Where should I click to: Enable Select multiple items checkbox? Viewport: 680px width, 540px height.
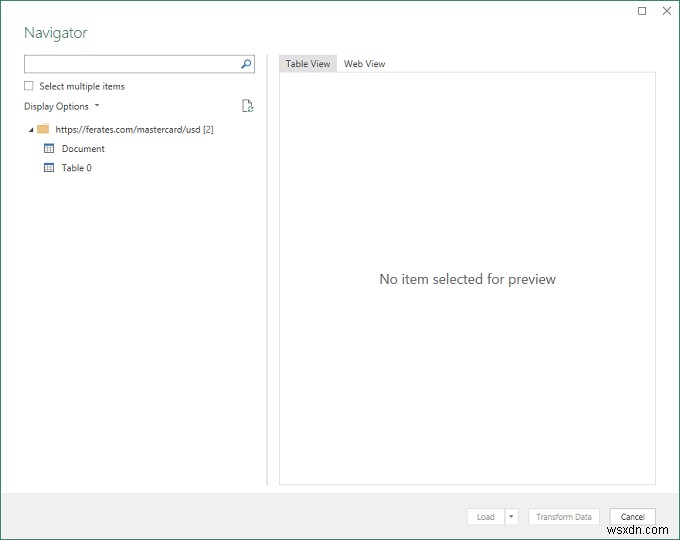click(x=29, y=86)
